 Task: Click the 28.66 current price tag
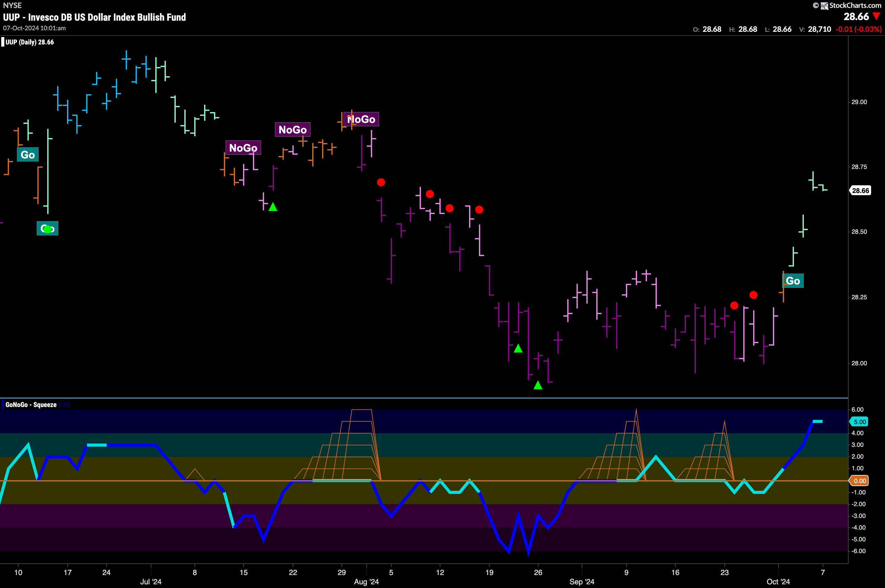[x=860, y=191]
